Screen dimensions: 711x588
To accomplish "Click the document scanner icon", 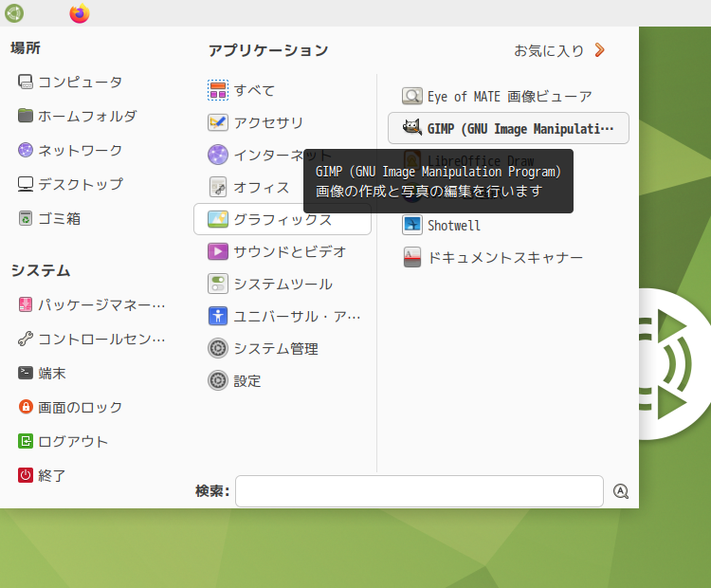I will coord(412,257).
